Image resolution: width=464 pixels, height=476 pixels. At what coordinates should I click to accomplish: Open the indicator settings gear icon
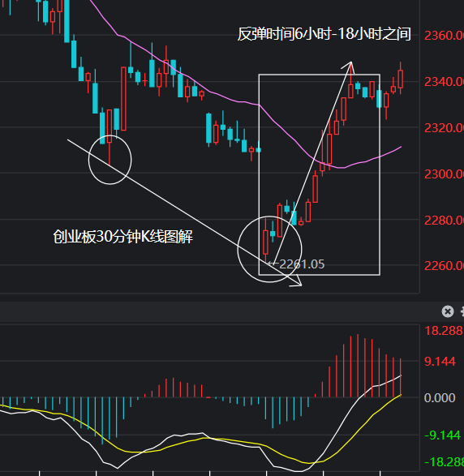[462, 311]
